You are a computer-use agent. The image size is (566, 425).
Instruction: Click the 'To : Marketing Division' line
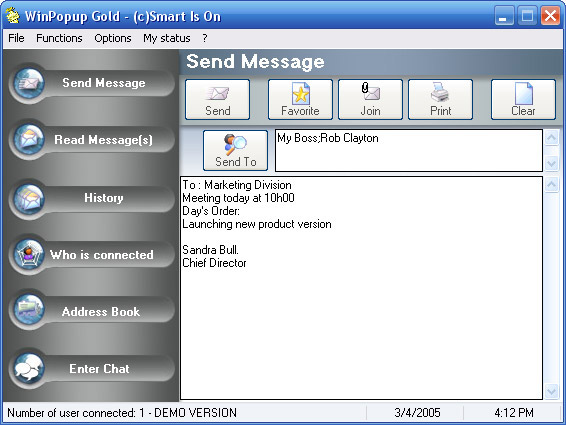[x=237, y=185]
